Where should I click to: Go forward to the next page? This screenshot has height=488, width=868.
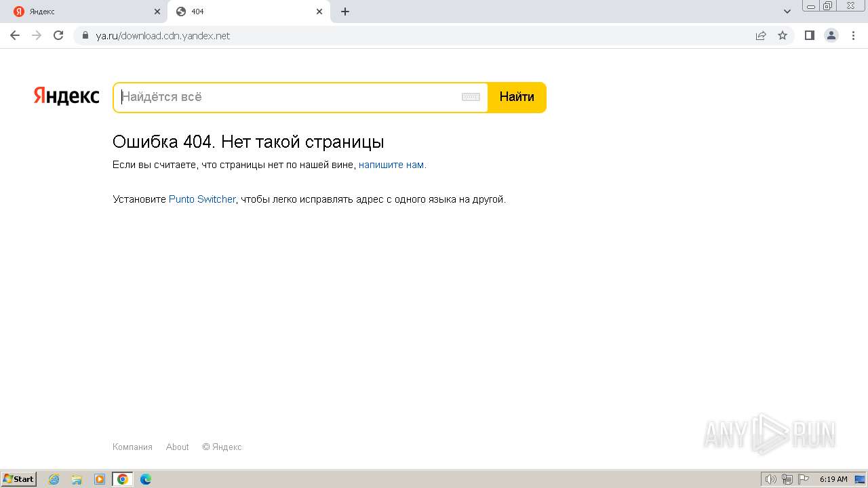[x=37, y=35]
